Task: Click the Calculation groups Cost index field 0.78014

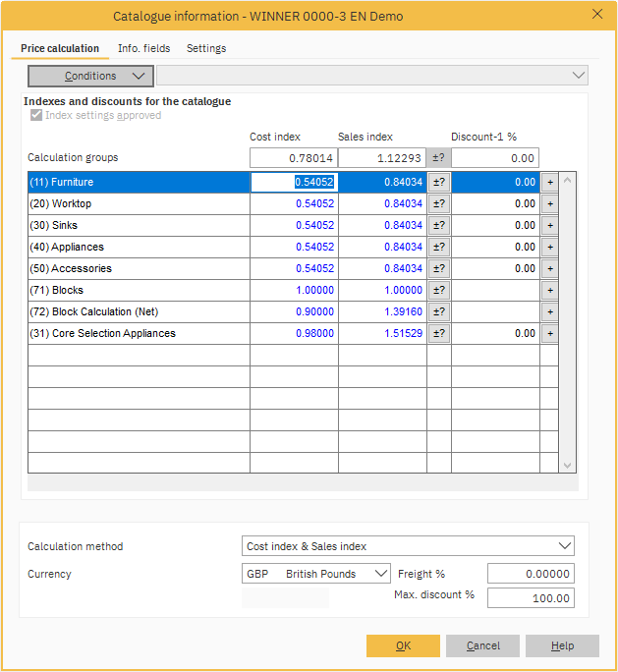Action: tap(294, 158)
